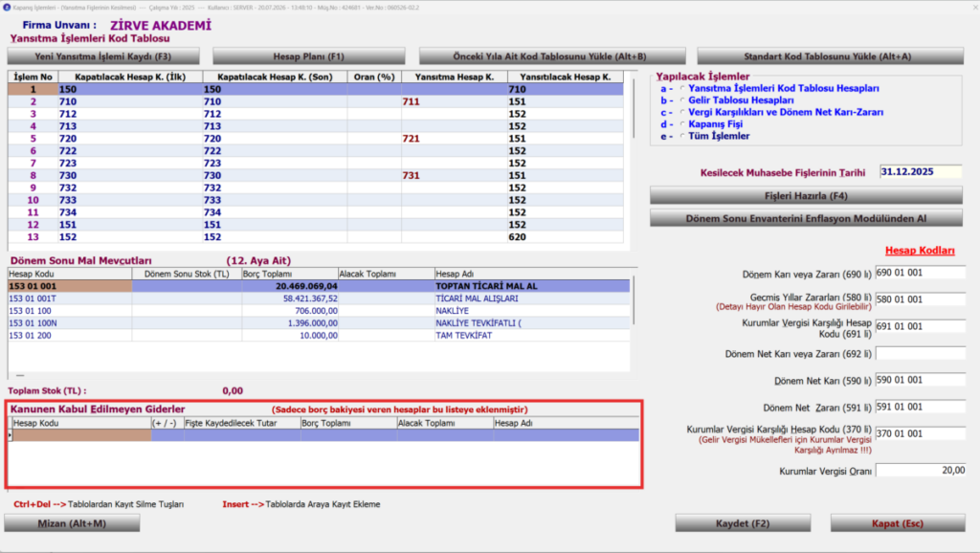Viewport: 980px width, 553px height.
Task: Click the Geçmiş Yıllar Zararları (580 li) field
Action: [x=920, y=299]
